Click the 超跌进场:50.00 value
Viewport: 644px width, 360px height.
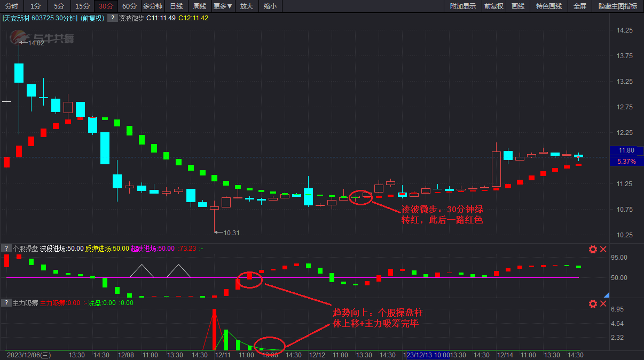pos(153,248)
